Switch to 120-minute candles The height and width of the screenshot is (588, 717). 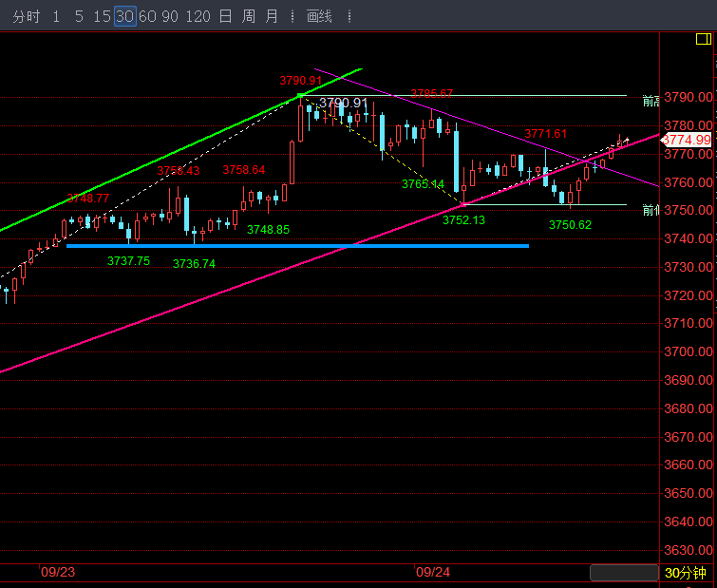198,16
